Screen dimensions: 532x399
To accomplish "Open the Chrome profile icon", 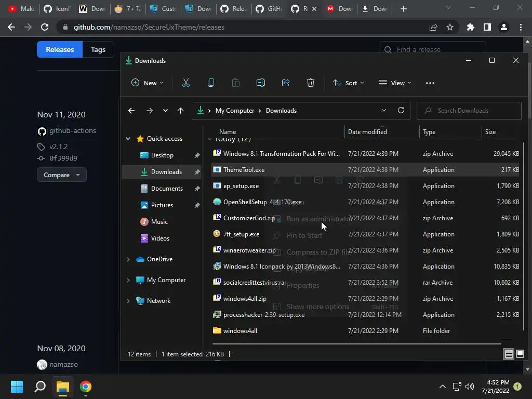I will 504,27.
